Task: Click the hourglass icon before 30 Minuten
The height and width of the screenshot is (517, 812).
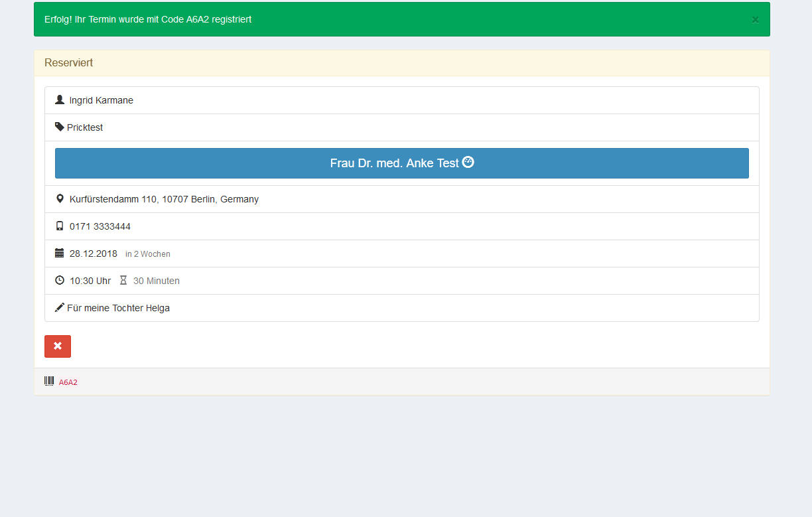Action: point(123,281)
